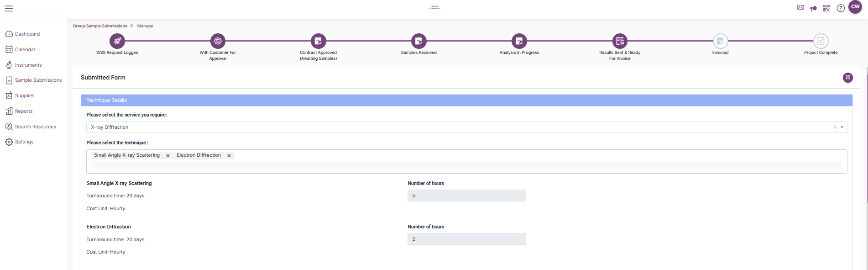Remove Small Angle X-ray Scattering tag
Screen dimensions: 868x270
click(168, 155)
